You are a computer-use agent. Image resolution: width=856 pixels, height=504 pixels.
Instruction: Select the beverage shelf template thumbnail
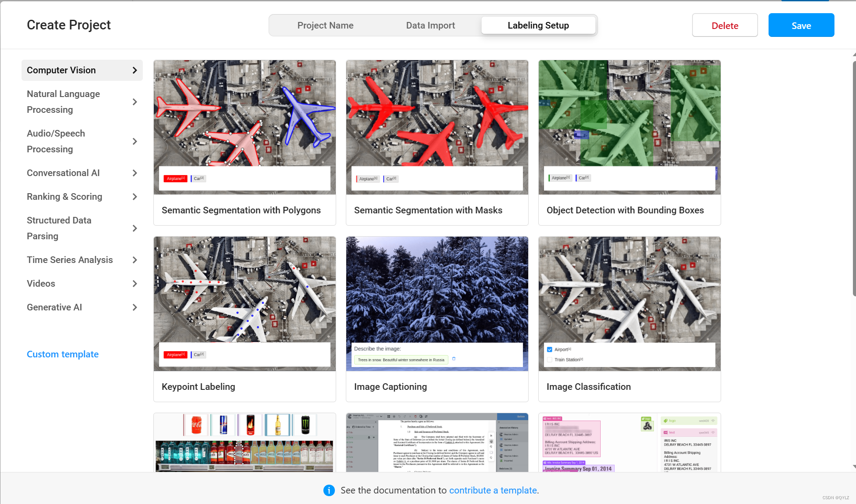pos(245,443)
